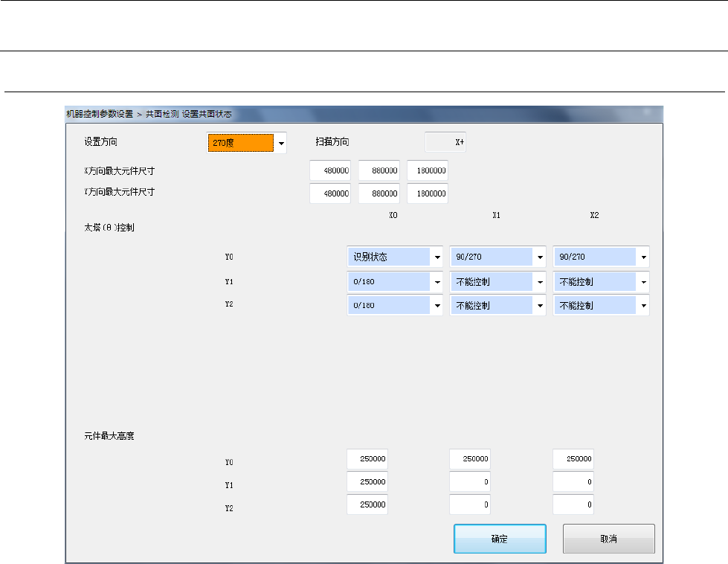Click the 元件最大高度 Y2 X2 field
Screen dimensions: 728x564
click(573, 504)
